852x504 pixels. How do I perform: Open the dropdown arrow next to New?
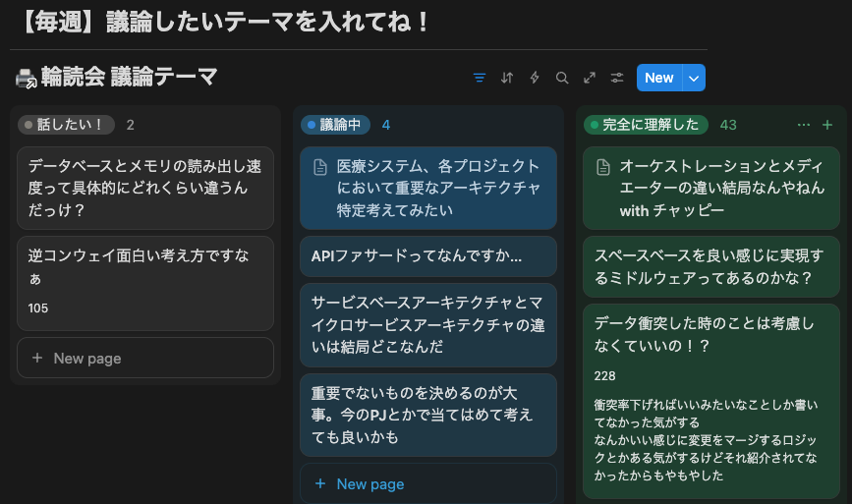pos(694,78)
